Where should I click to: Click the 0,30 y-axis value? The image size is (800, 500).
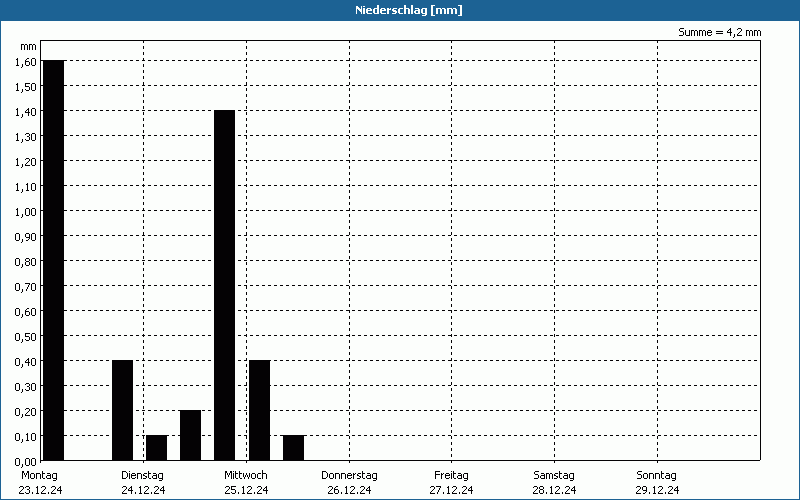coord(26,387)
